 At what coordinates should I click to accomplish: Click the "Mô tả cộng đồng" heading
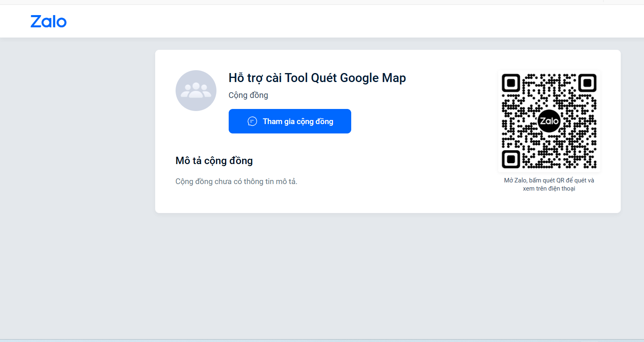(x=214, y=161)
